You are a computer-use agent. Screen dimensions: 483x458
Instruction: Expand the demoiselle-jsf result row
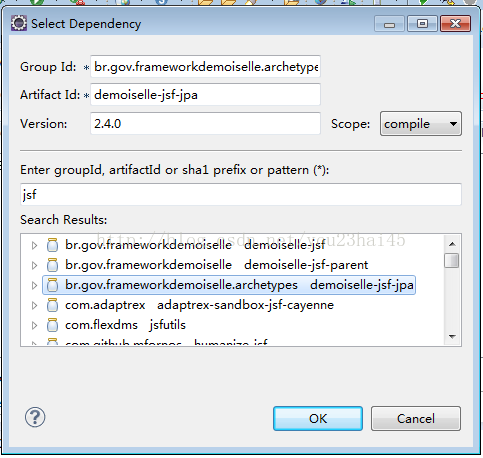point(34,246)
